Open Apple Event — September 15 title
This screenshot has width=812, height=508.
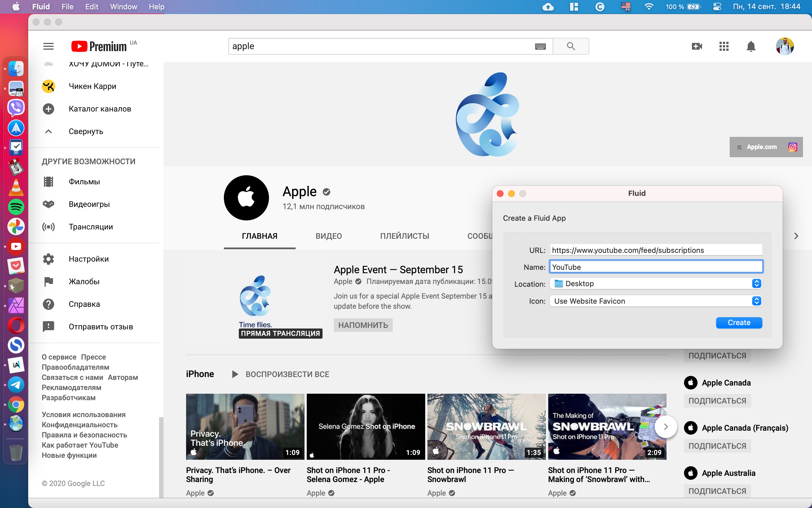398,270
